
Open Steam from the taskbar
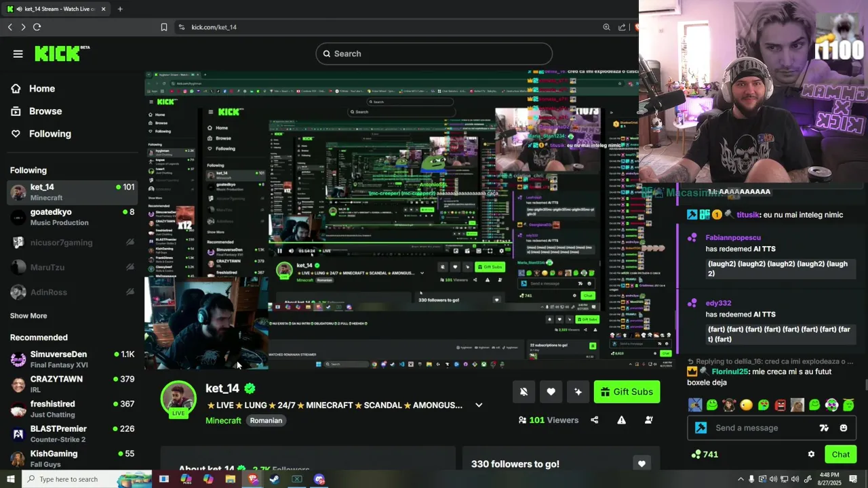275,479
